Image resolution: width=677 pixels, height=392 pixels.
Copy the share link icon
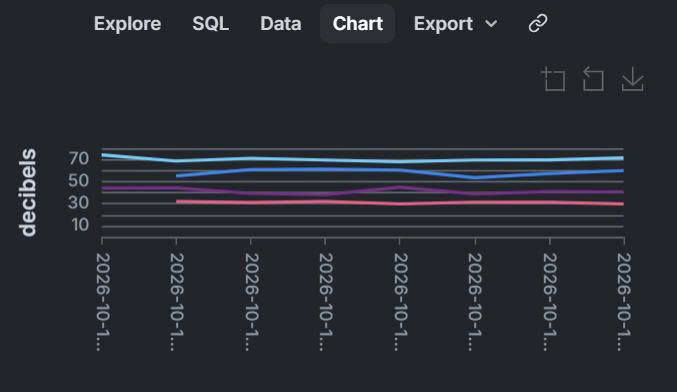point(538,23)
